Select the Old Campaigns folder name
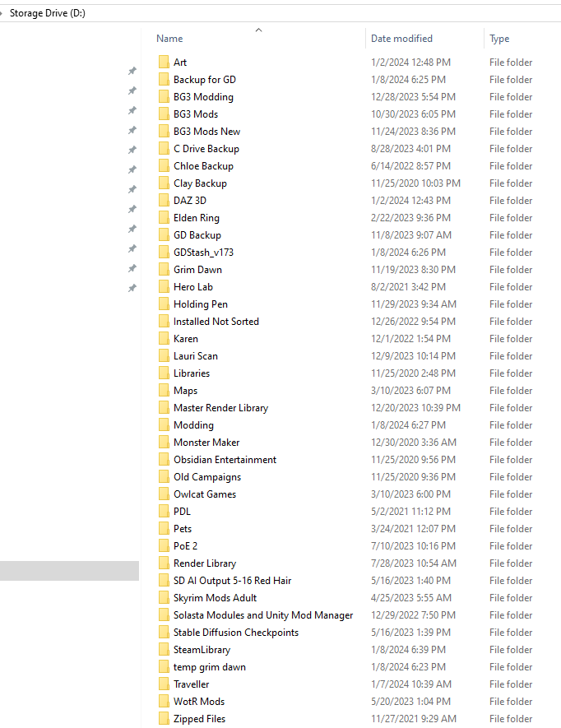Image resolution: width=561 pixels, height=728 pixels. click(x=207, y=477)
